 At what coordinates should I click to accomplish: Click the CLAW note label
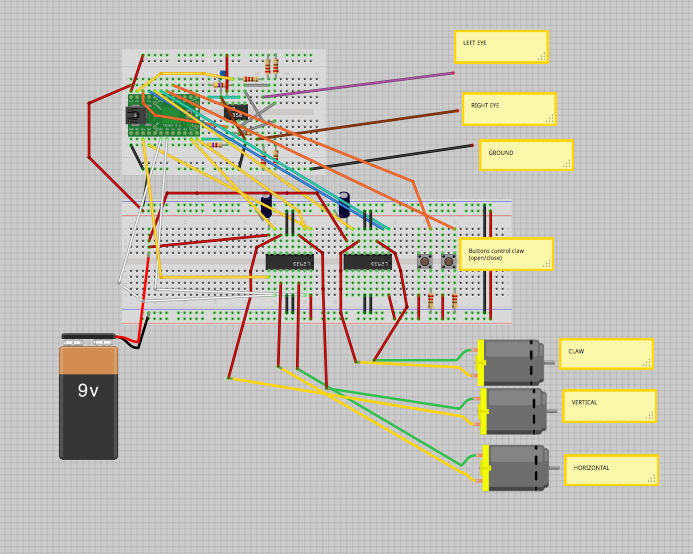[606, 354]
